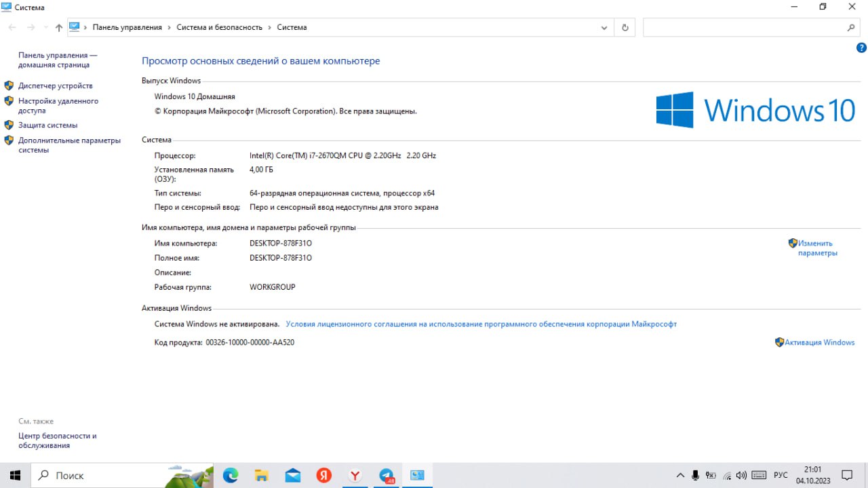Refresh the page via address bar button
This screenshot has height=488, width=868.
pos(625,28)
